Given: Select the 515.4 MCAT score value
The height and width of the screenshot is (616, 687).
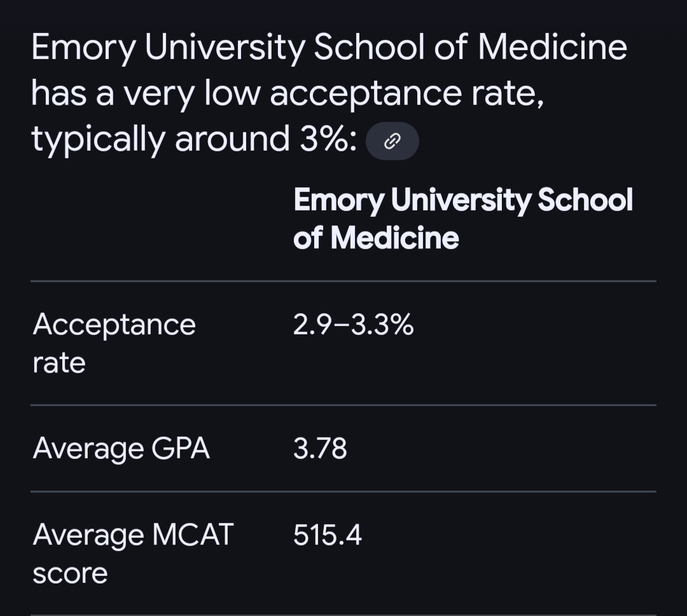Looking at the screenshot, I should [x=328, y=535].
